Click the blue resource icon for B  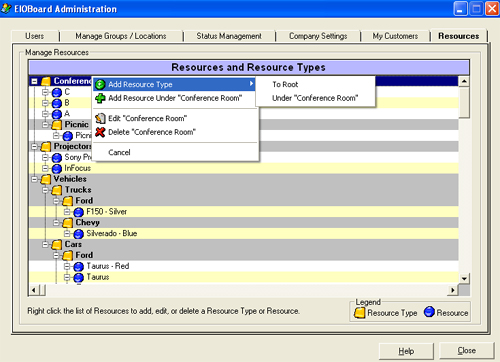click(x=57, y=103)
